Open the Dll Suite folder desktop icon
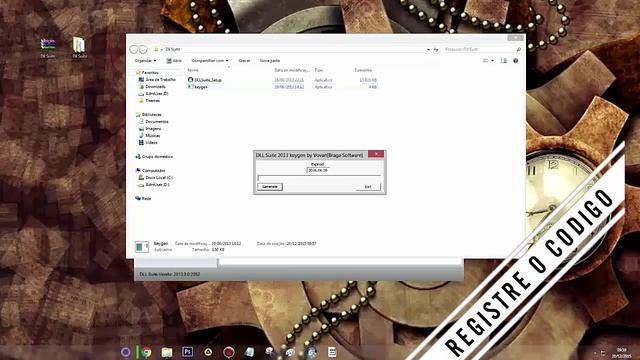Image resolution: width=640 pixels, height=360 pixels. pyautogui.click(x=79, y=47)
